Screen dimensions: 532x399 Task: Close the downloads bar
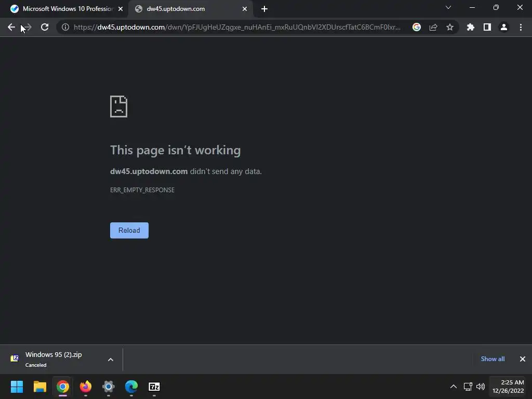pos(523,359)
